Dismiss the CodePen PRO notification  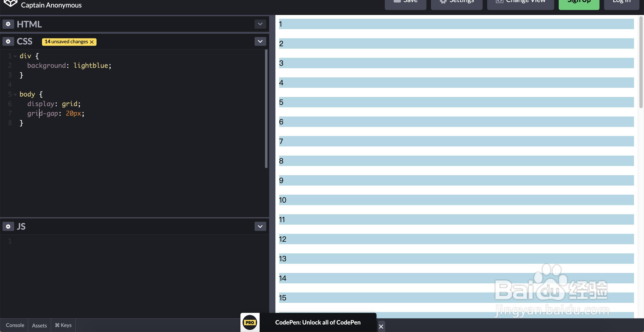point(381,326)
